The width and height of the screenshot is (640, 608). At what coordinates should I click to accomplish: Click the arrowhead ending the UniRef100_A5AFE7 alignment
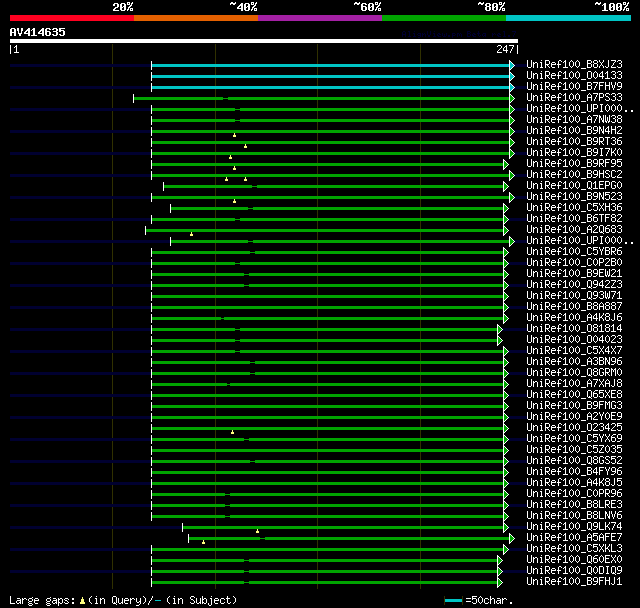tap(512, 539)
